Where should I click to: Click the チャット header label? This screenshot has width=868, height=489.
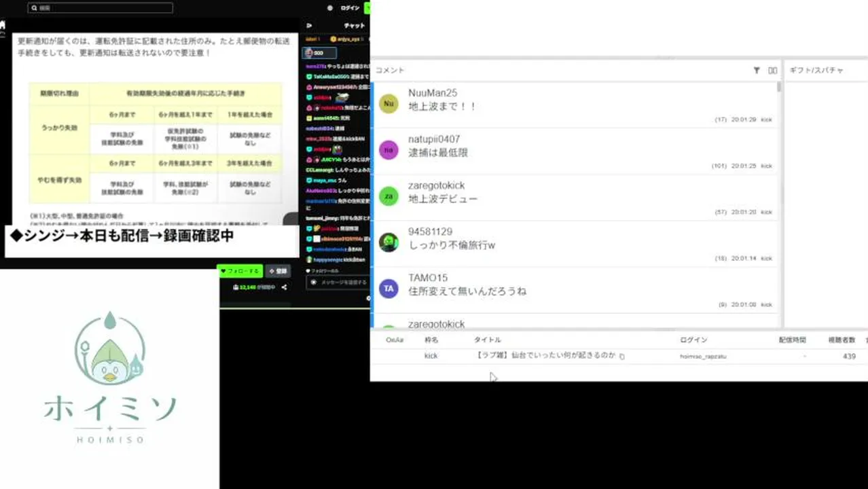(354, 26)
